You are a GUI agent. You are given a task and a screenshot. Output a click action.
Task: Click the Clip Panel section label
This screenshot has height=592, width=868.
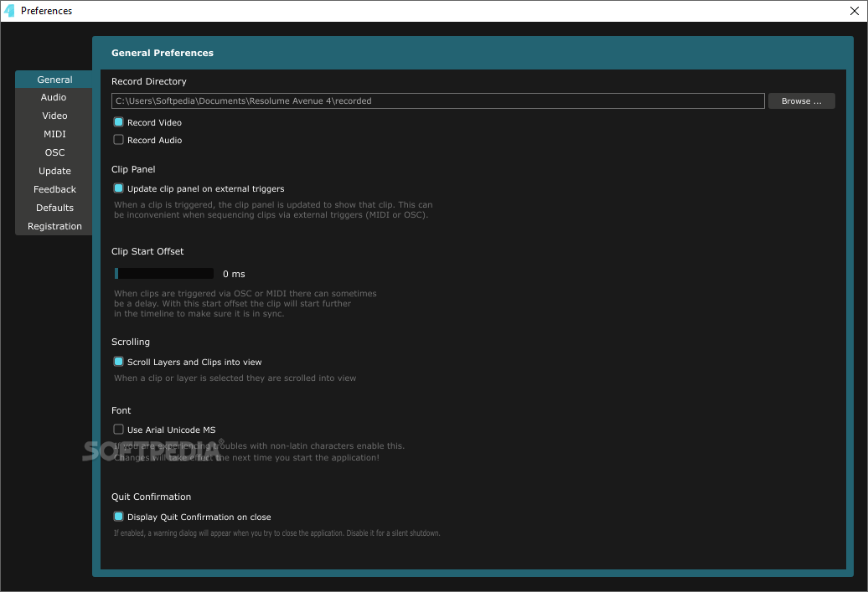pyautogui.click(x=133, y=169)
